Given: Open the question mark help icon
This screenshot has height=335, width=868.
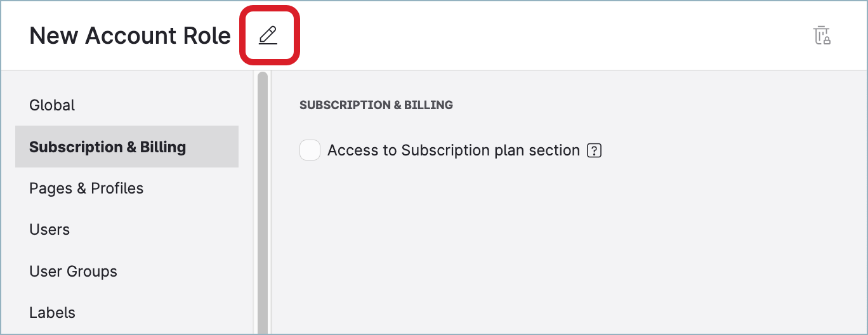Looking at the screenshot, I should click(594, 151).
